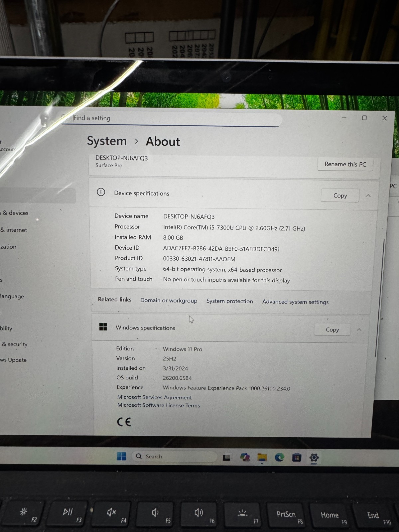
Task: Copy the Device specifications
Action: 340,196
